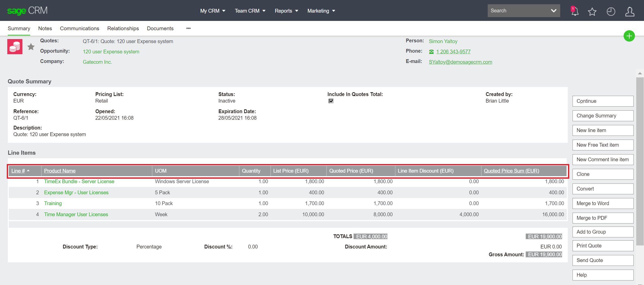Click the Help button
Screen dimensions: 644x285
click(603, 275)
